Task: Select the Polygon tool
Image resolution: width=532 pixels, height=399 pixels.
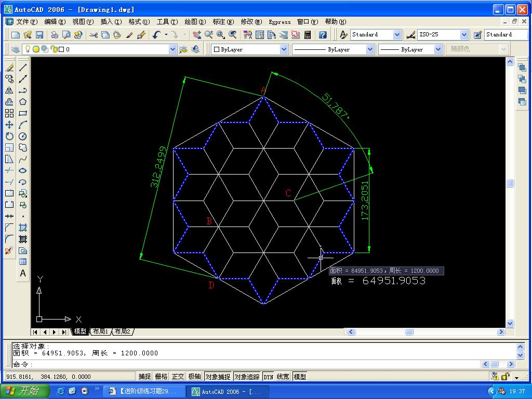Action: click(x=23, y=102)
